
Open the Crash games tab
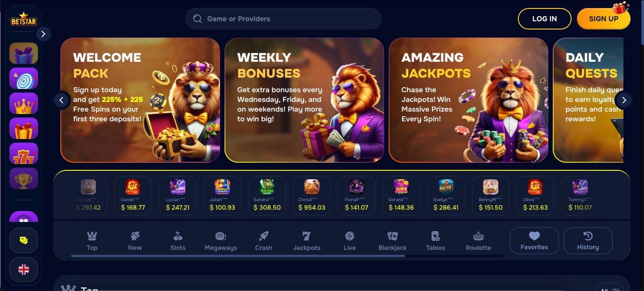click(264, 241)
